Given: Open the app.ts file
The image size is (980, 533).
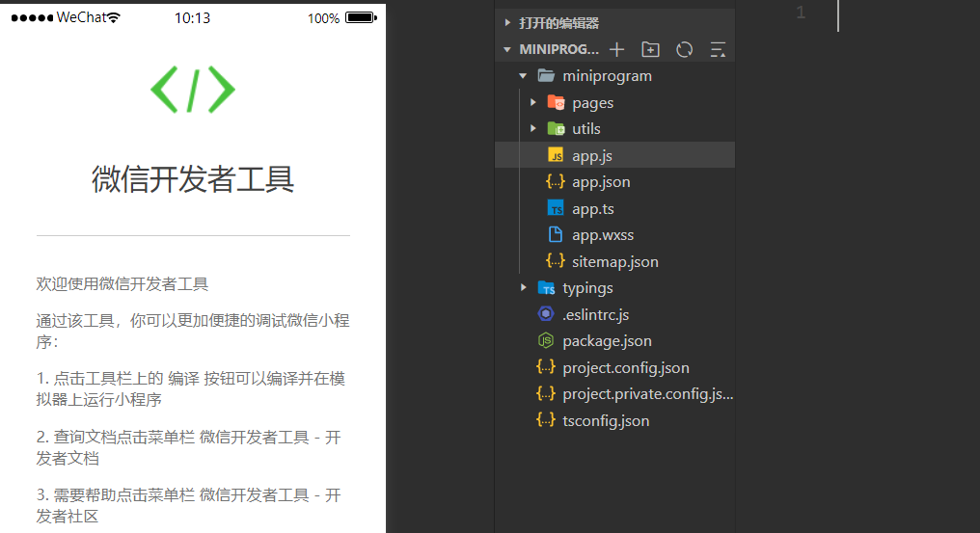Looking at the screenshot, I should (x=592, y=209).
